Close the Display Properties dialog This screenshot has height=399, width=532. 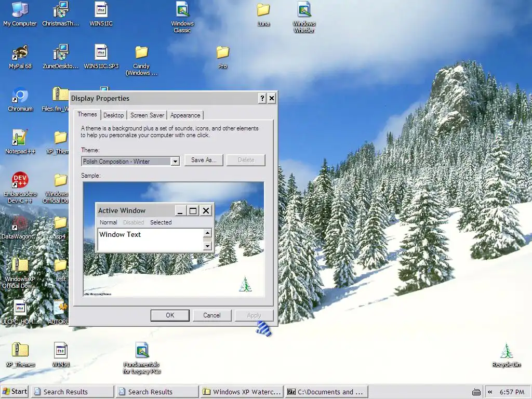coord(271,98)
